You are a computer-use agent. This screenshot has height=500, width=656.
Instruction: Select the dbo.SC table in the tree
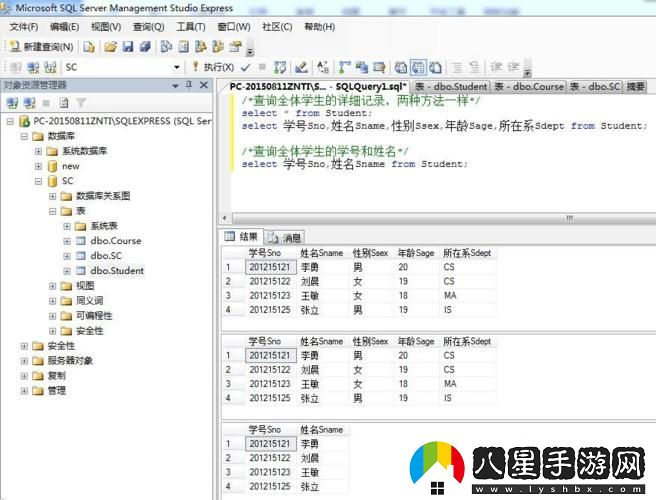pyautogui.click(x=106, y=256)
